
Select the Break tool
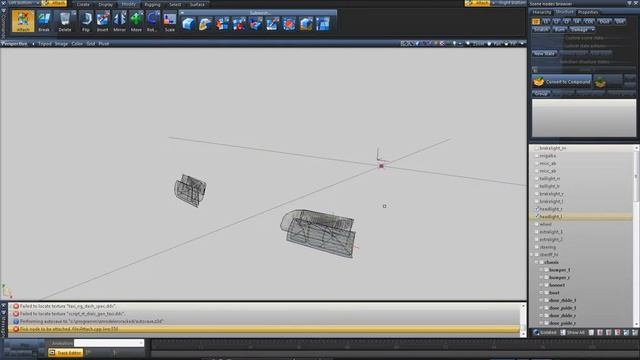point(44,21)
